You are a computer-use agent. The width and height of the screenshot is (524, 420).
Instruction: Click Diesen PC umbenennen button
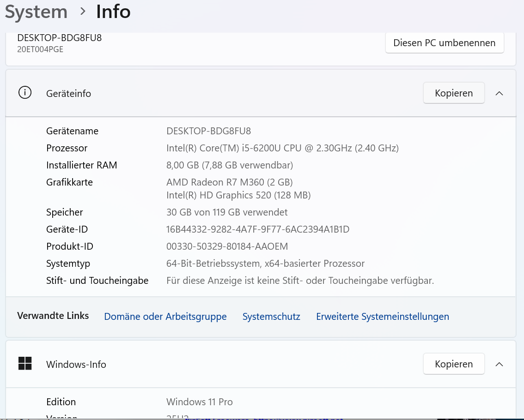[x=445, y=43]
